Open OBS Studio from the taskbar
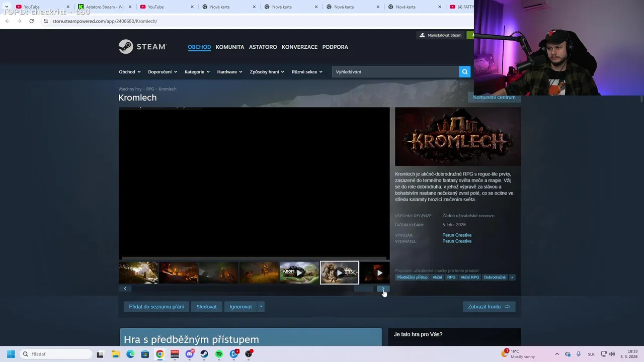 click(x=249, y=354)
